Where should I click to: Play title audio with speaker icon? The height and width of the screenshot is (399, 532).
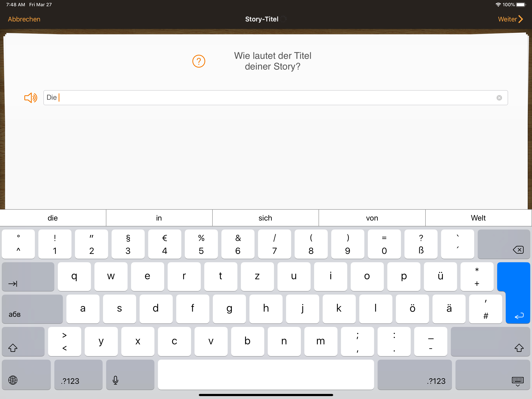pyautogui.click(x=31, y=98)
